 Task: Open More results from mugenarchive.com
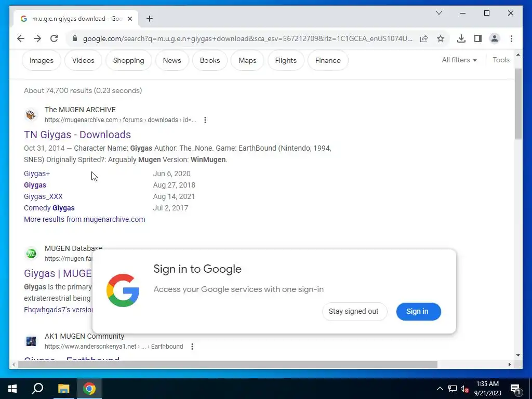pyautogui.click(x=85, y=220)
